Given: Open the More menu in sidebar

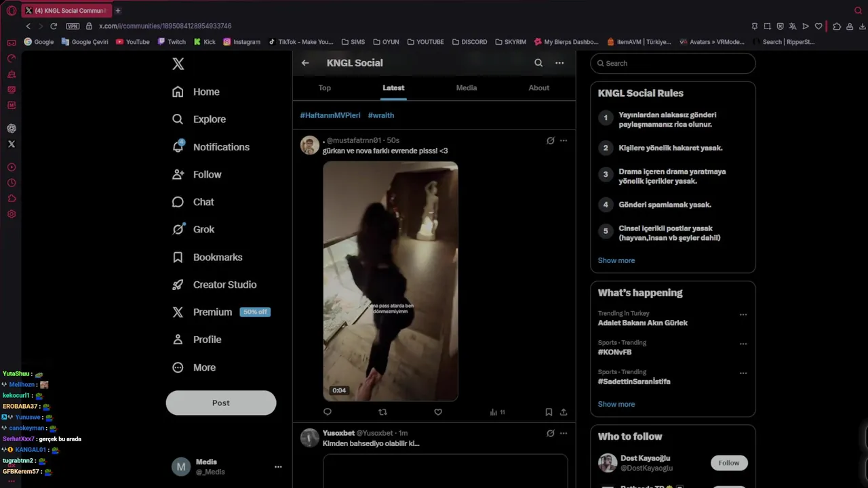Looking at the screenshot, I should [194, 367].
